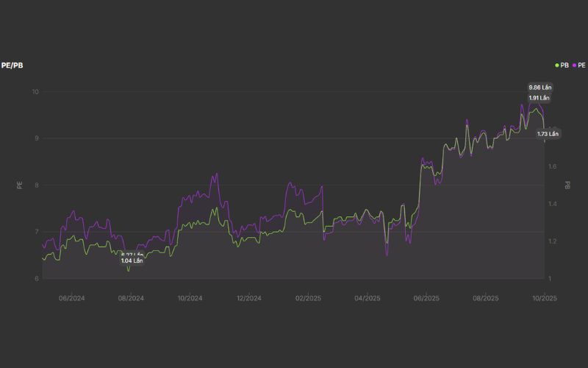588x368 pixels.
Task: Select the 12/2024 date axis label
Action: pos(249,298)
